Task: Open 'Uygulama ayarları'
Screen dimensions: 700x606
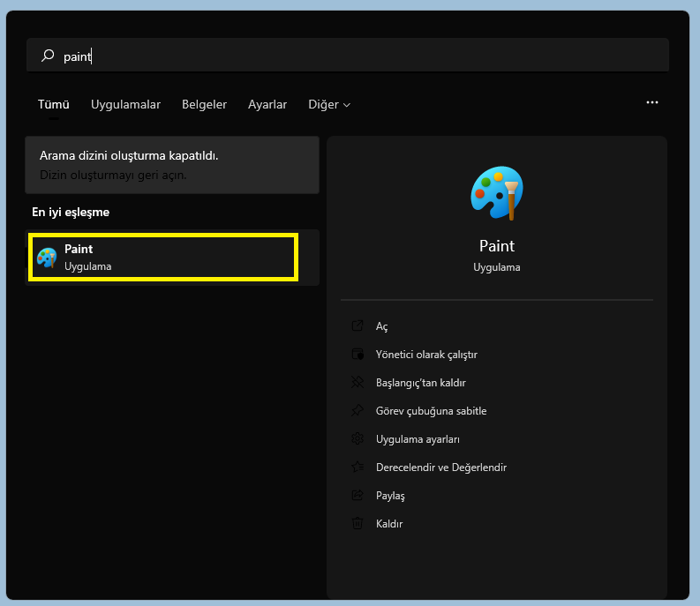Action: [418, 439]
